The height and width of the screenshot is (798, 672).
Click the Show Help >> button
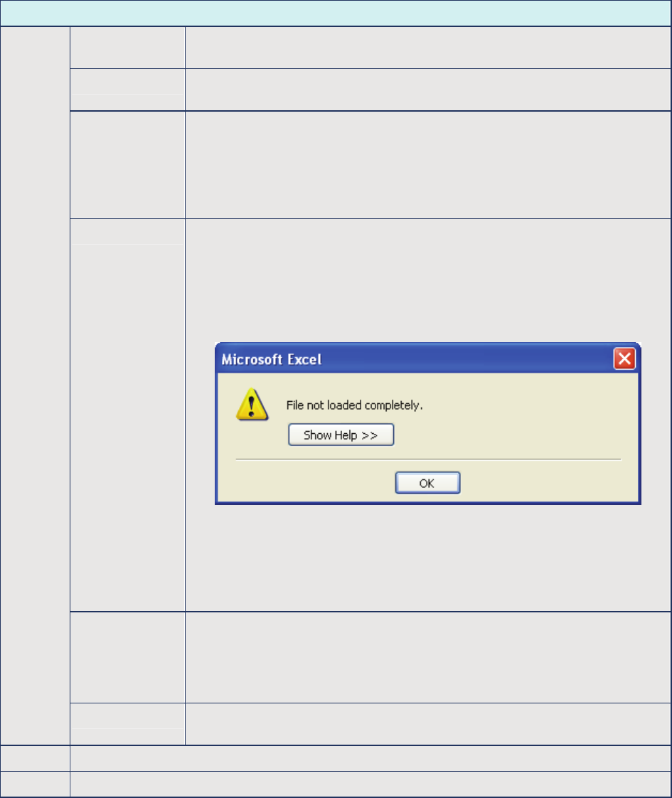(x=341, y=435)
